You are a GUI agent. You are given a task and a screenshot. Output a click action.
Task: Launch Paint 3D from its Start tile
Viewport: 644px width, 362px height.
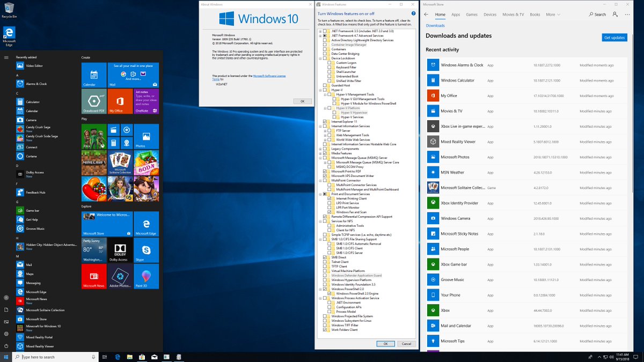pos(146,277)
